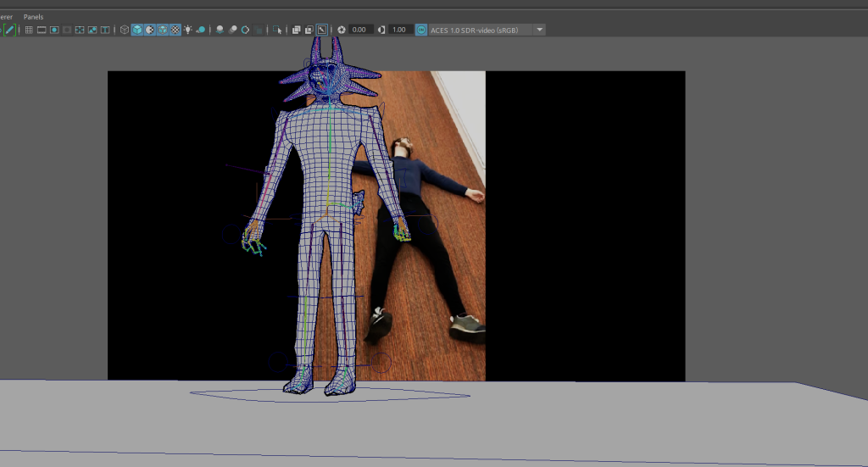This screenshot has height=467, width=868.
Task: Select the grease pencil tool icon
Action: pyautogui.click(x=9, y=30)
